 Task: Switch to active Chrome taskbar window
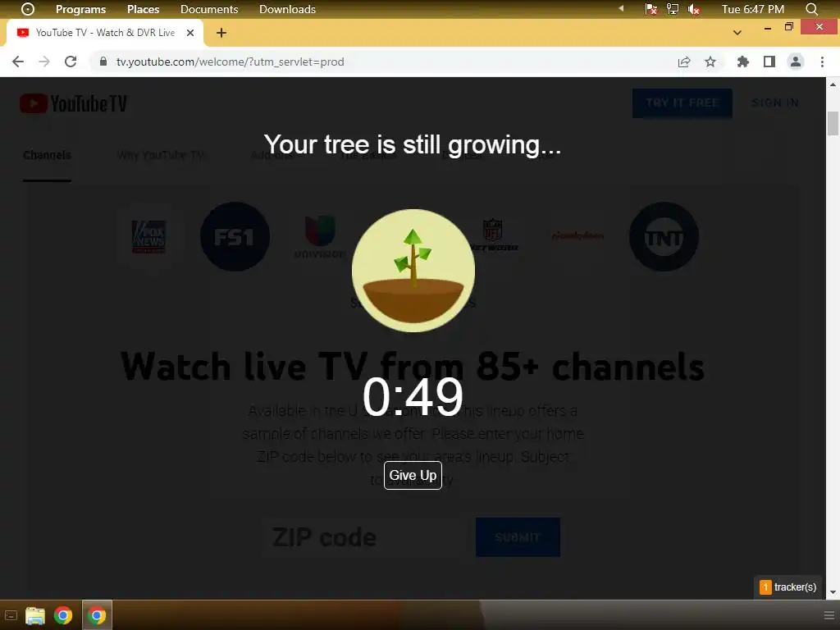click(x=97, y=615)
